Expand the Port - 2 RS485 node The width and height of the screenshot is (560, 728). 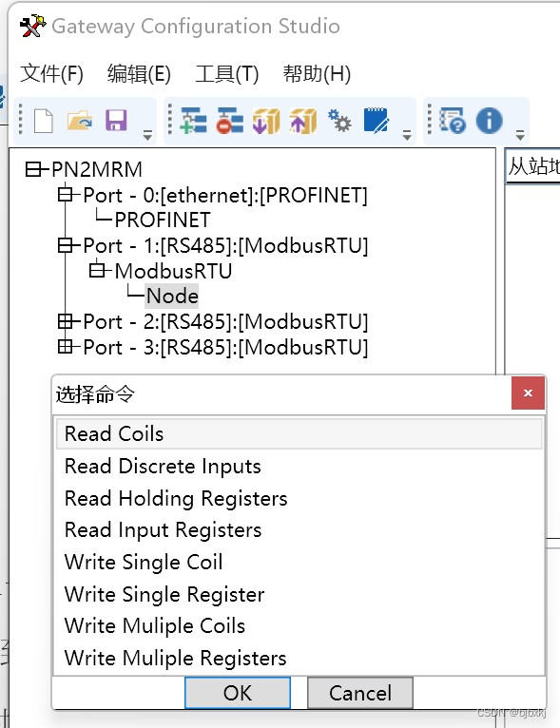(x=65, y=321)
